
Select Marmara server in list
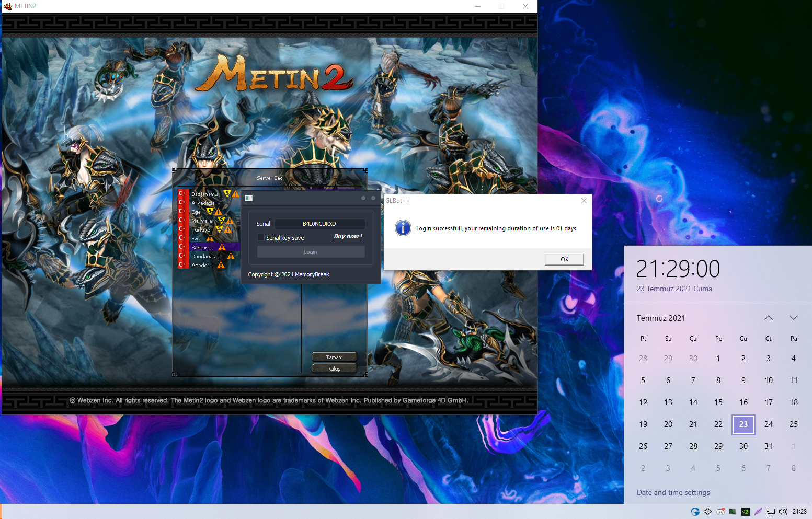(202, 221)
